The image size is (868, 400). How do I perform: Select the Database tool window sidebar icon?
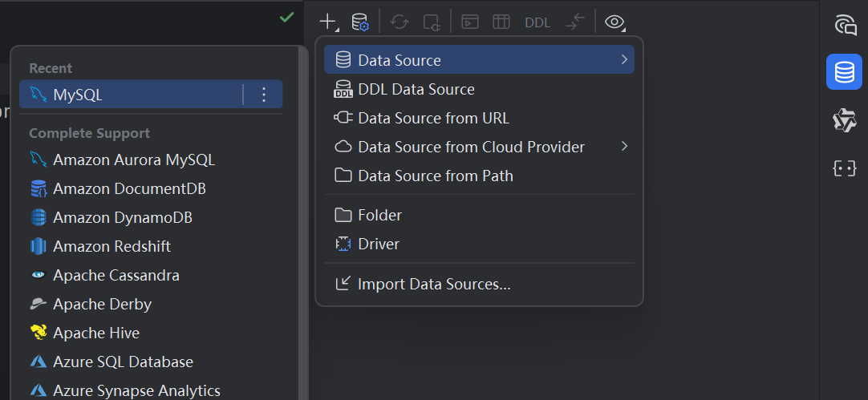[844, 72]
